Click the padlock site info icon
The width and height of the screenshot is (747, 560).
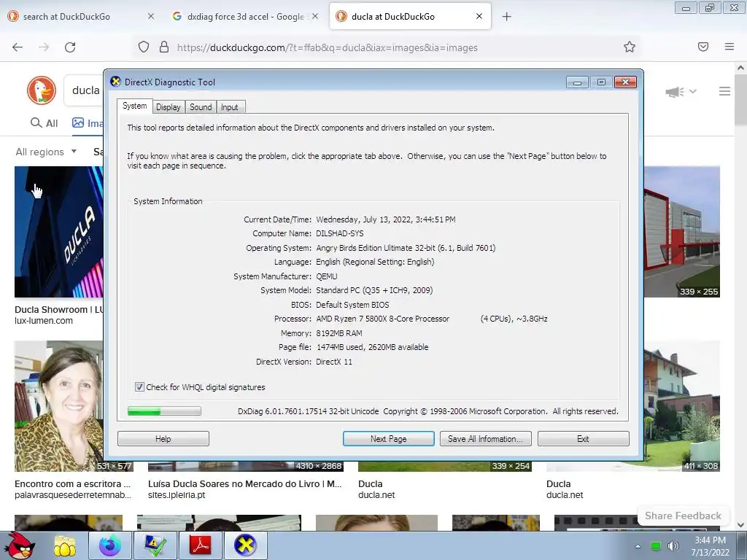coord(164,47)
